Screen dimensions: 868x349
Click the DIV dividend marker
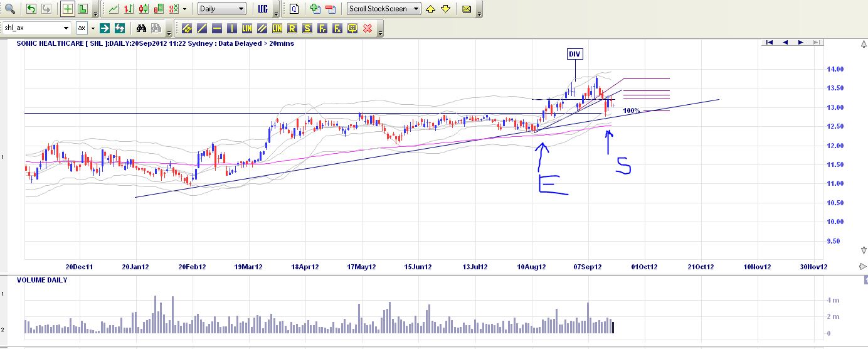pyautogui.click(x=574, y=54)
